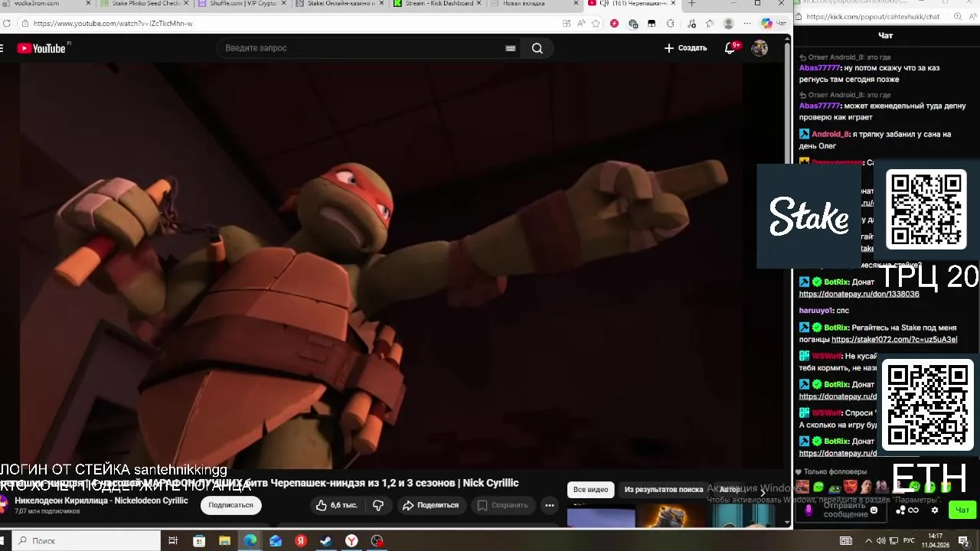Open a new browser tab
Image resolution: width=980 pixels, height=551 pixels.
(691, 4)
